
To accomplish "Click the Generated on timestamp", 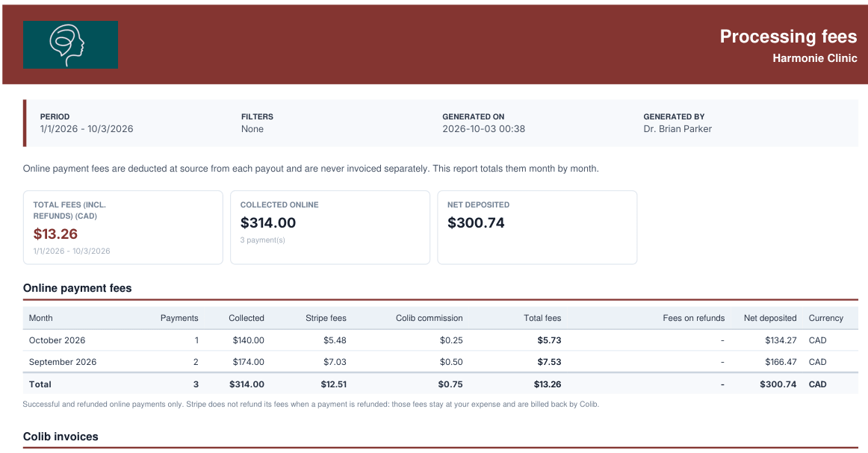I will [484, 129].
